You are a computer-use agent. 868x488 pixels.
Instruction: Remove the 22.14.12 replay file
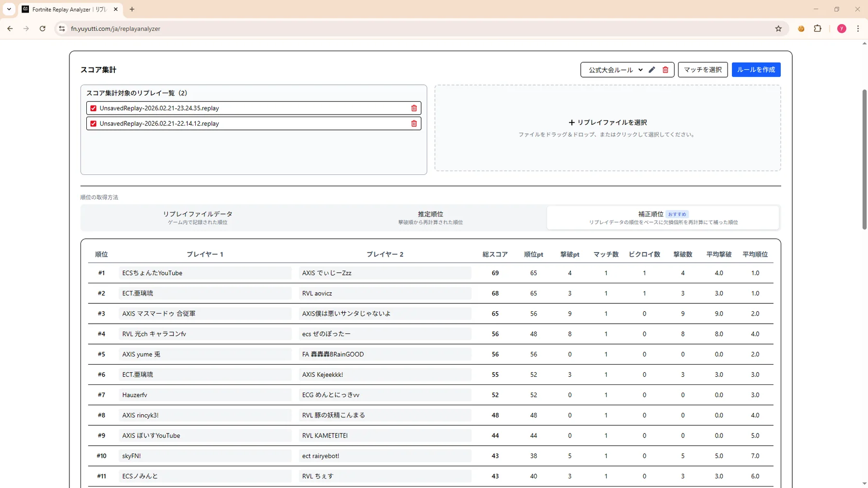tap(414, 124)
